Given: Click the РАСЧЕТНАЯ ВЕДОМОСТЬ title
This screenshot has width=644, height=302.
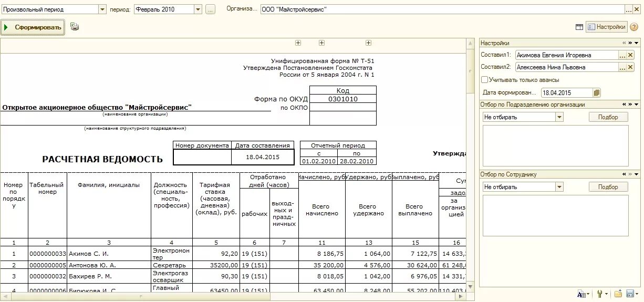Looking at the screenshot, I should pyautogui.click(x=102, y=159).
